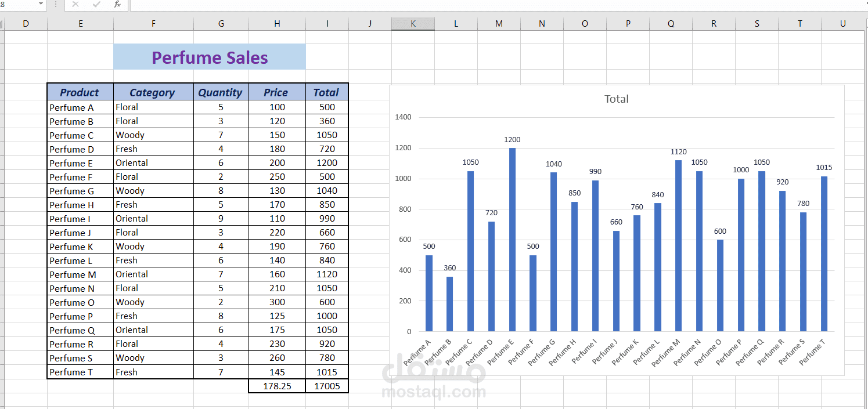This screenshot has width=868, height=409.
Task: Select total cell showing 1015
Action: (x=327, y=372)
